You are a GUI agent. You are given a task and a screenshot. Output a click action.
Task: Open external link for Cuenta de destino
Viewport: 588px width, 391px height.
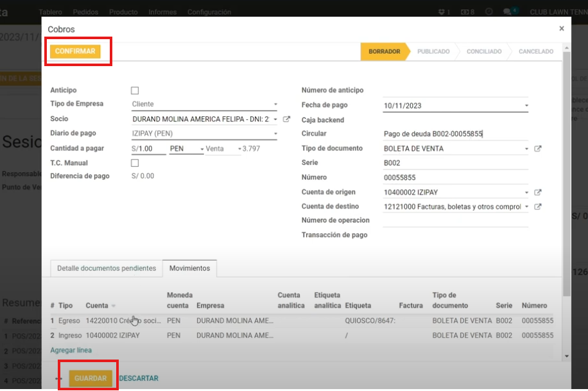pyautogui.click(x=537, y=207)
